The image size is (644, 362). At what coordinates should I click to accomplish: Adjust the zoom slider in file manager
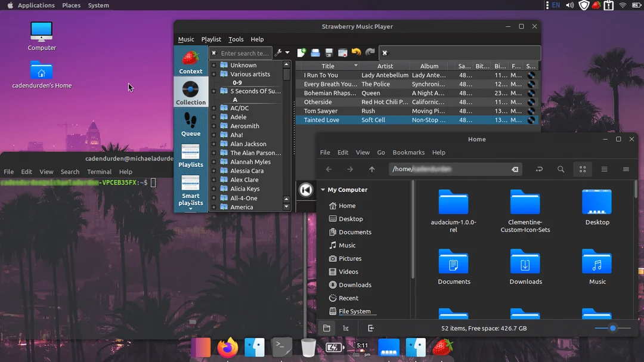[612, 328]
